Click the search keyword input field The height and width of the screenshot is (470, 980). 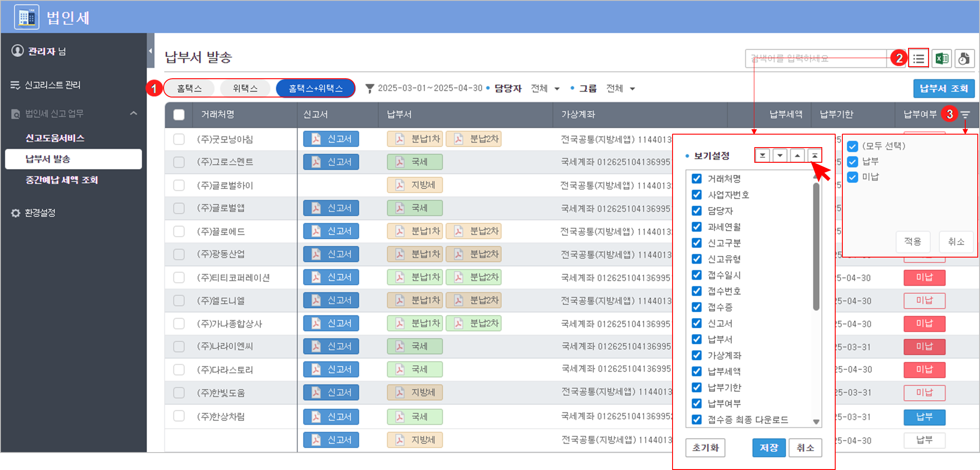(816, 59)
